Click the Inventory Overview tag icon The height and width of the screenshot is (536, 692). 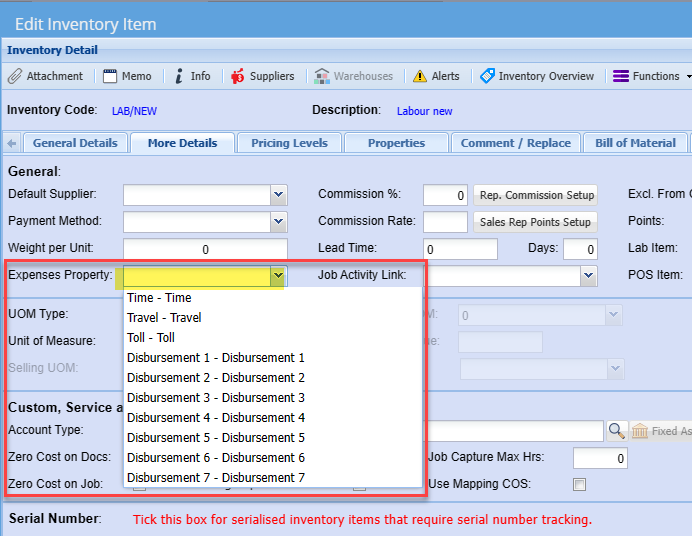pyautogui.click(x=487, y=76)
